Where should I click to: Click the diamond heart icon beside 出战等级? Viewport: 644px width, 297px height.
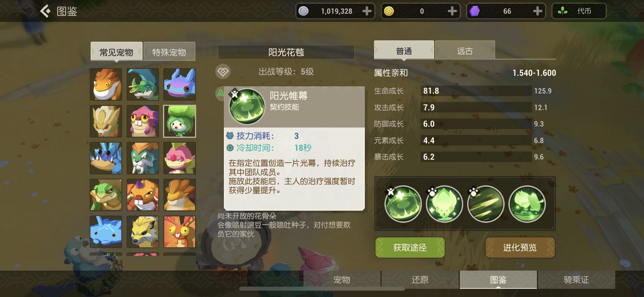pyautogui.click(x=223, y=72)
